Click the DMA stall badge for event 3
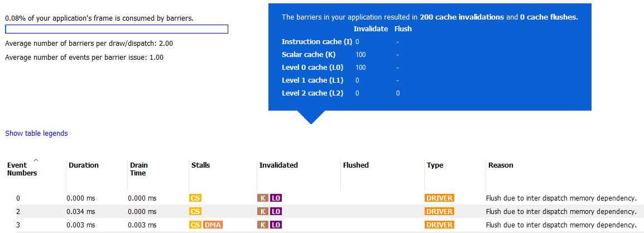 [x=213, y=225]
